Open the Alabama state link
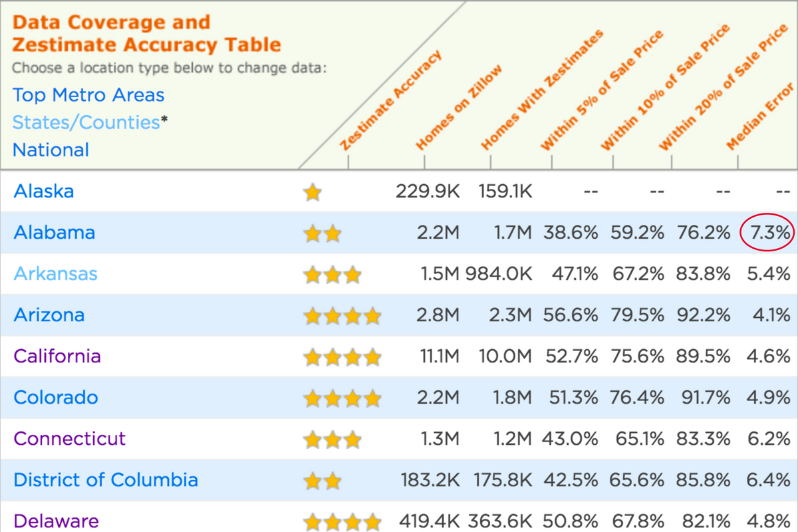This screenshot has width=798, height=532. 55,233
